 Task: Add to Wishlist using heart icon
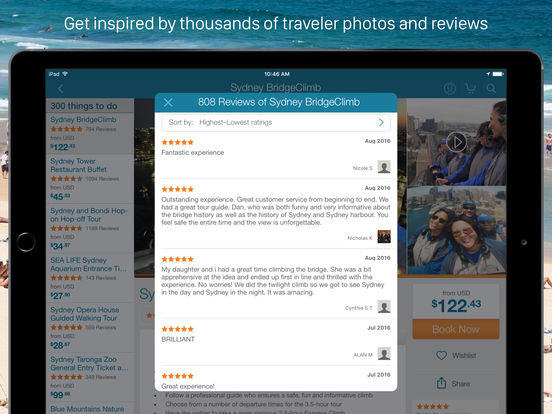(x=441, y=355)
